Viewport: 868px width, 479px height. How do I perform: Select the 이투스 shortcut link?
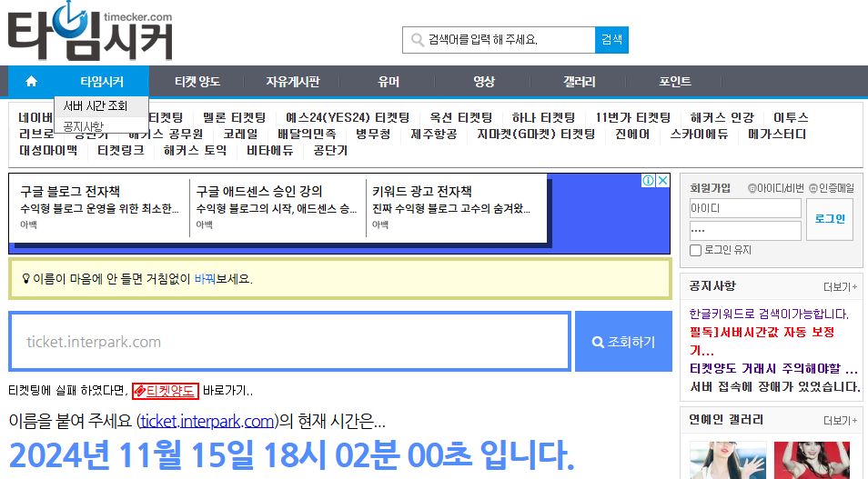[x=791, y=118]
